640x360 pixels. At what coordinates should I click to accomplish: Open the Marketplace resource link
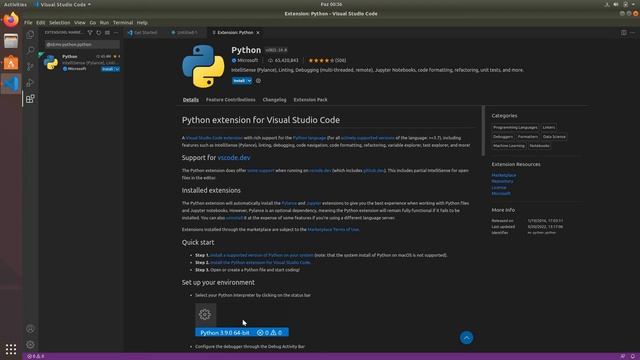[504, 175]
